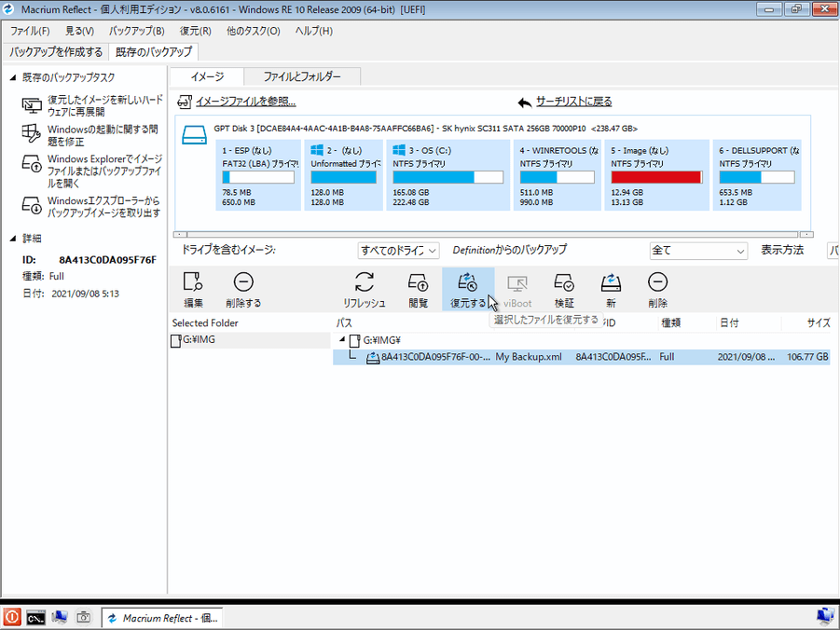This screenshot has height=630, width=840.
Task: Click the バックアップイメージを取り出す icon
Action: pyautogui.click(x=32, y=206)
